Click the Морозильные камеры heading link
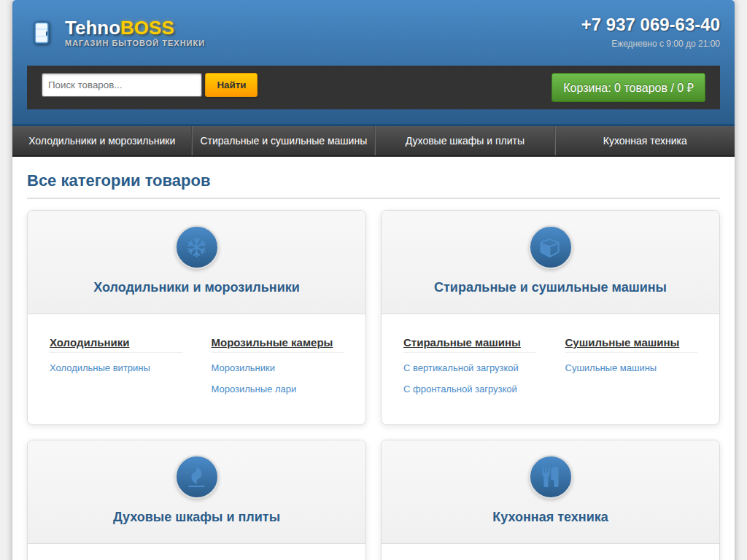The image size is (747, 560). pos(271,343)
